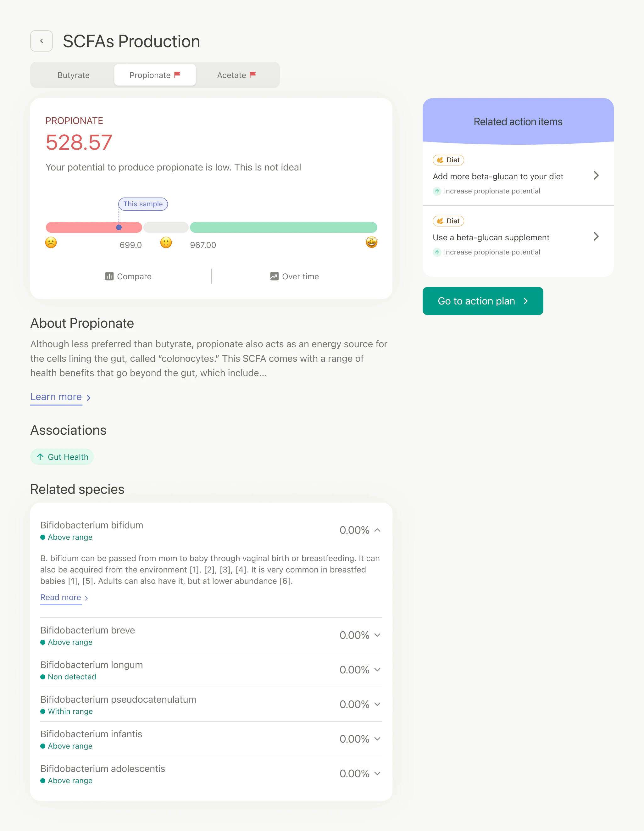Expand the Bifidobacterium longum entry
The height and width of the screenshot is (831, 644).
[x=377, y=670]
